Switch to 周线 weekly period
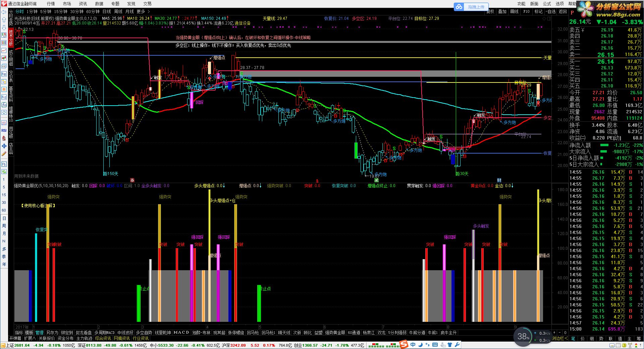 [118, 12]
